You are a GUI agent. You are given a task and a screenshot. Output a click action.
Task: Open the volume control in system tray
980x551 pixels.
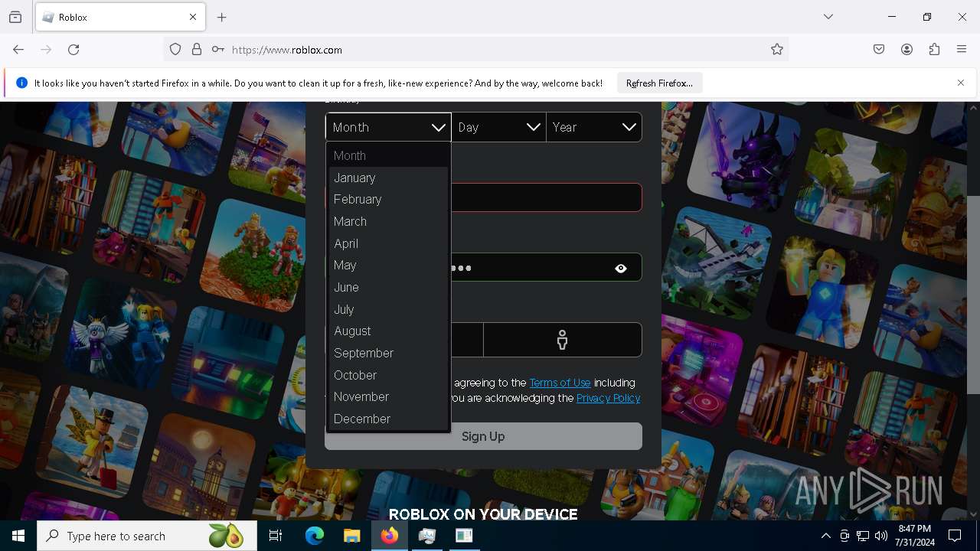(881, 536)
